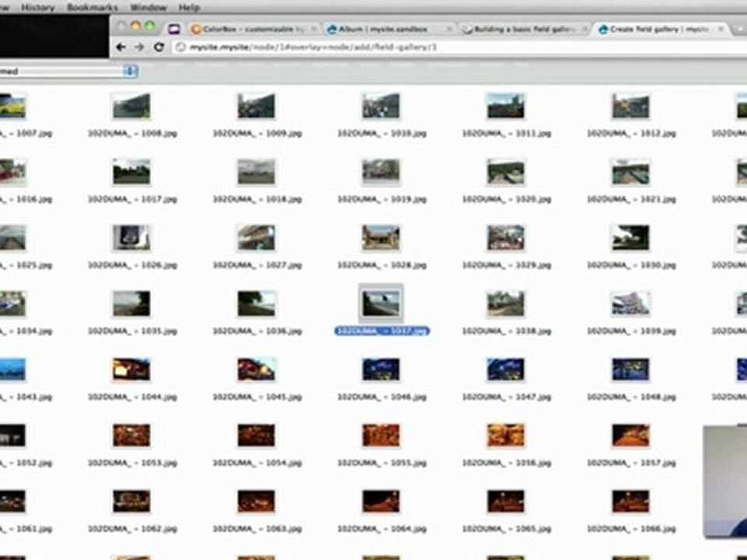This screenshot has height=560, width=747.
Task: Close the ColorBox browser tab
Action: coord(314,29)
